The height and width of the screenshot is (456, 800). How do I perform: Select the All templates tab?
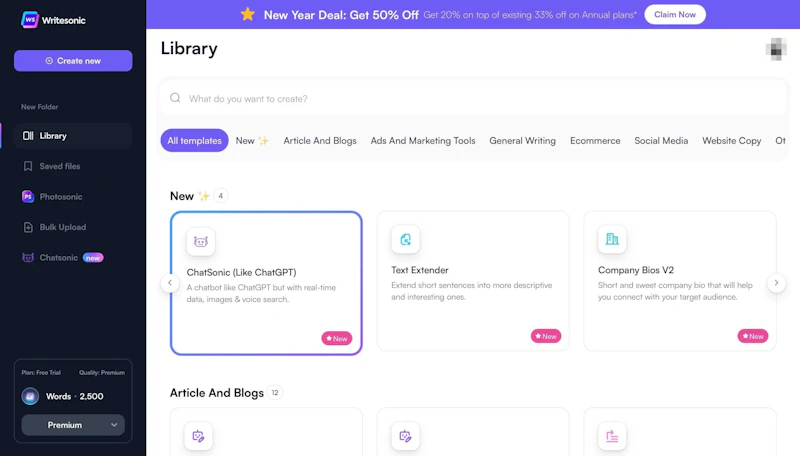click(194, 140)
